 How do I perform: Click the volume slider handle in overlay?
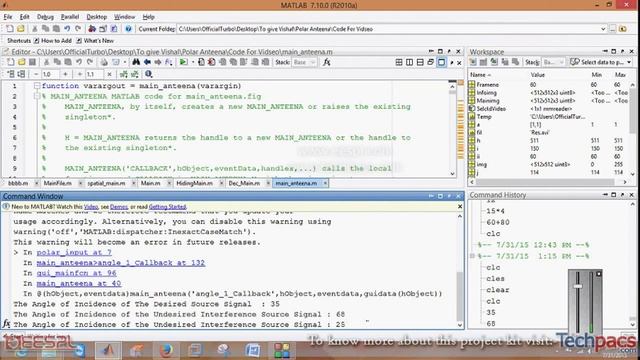[578, 286]
